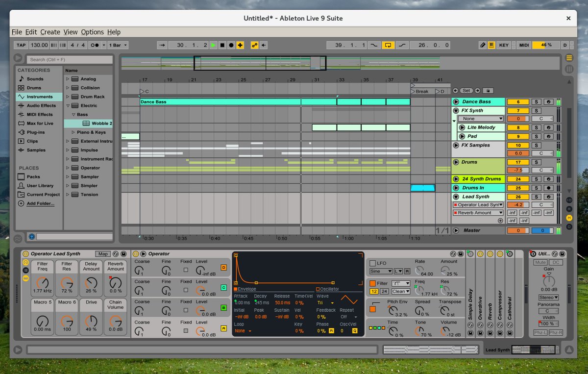Open User Library in Places
588x374 pixels.
(x=39, y=186)
